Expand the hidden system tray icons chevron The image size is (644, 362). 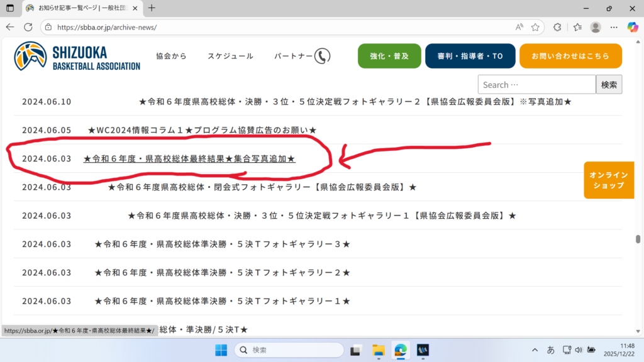coord(535,349)
